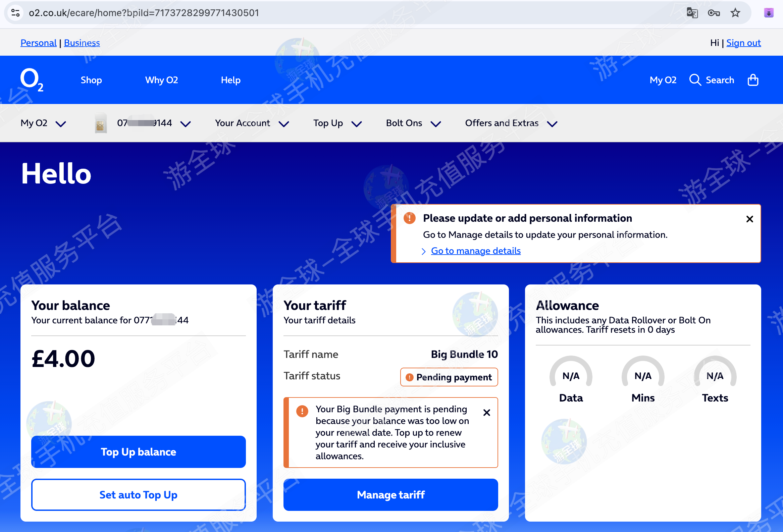Open the Shop menu
This screenshot has width=783, height=532.
click(91, 80)
